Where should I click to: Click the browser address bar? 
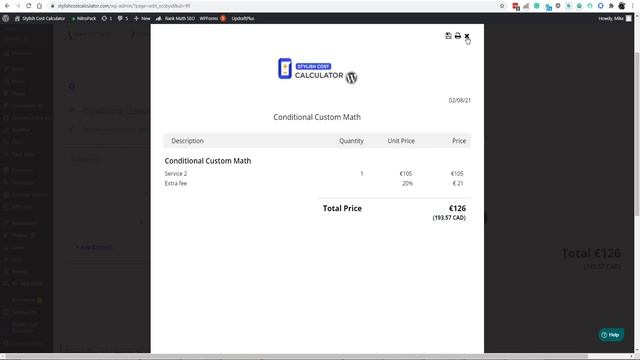pos(273,6)
